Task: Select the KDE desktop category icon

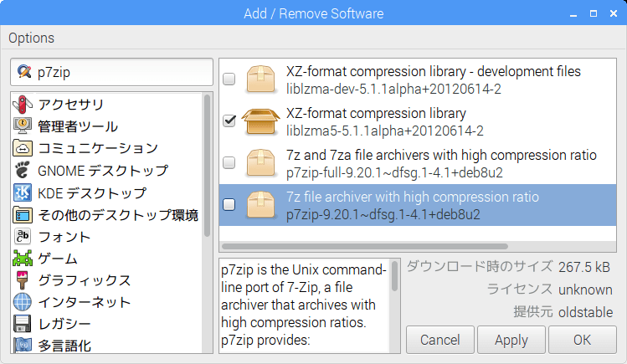Action: (x=23, y=192)
